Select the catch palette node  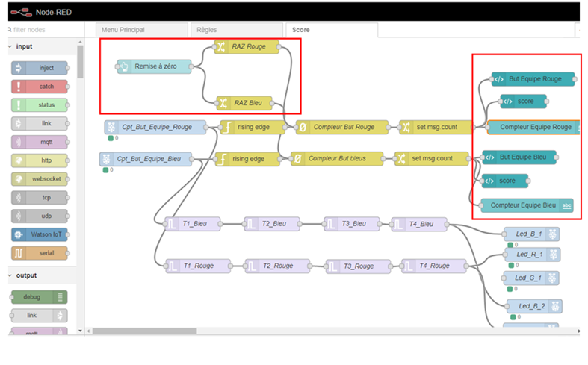coord(40,86)
